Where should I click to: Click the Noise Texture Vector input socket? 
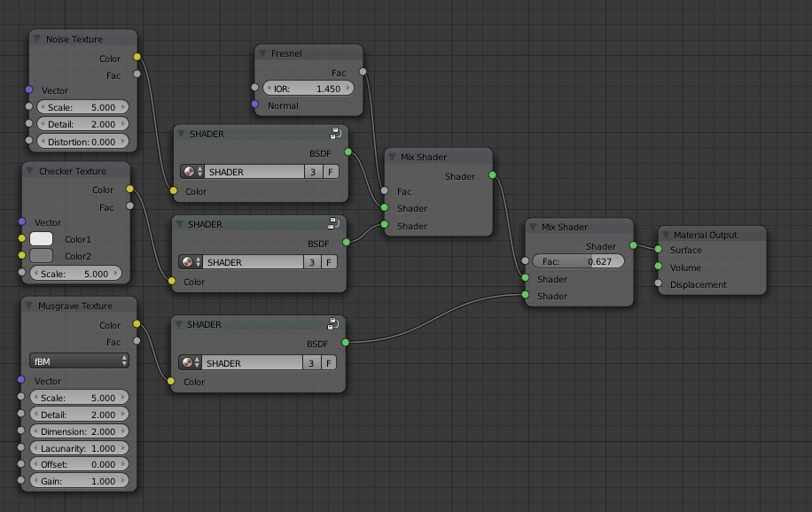click(29, 89)
